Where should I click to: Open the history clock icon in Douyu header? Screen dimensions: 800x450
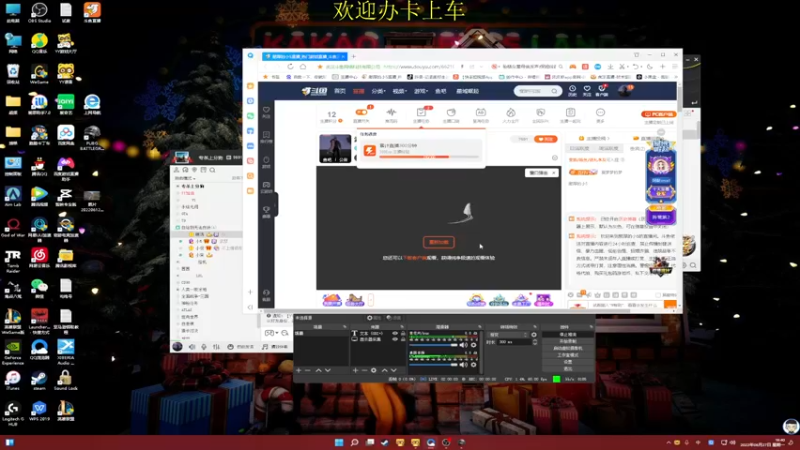pos(572,90)
